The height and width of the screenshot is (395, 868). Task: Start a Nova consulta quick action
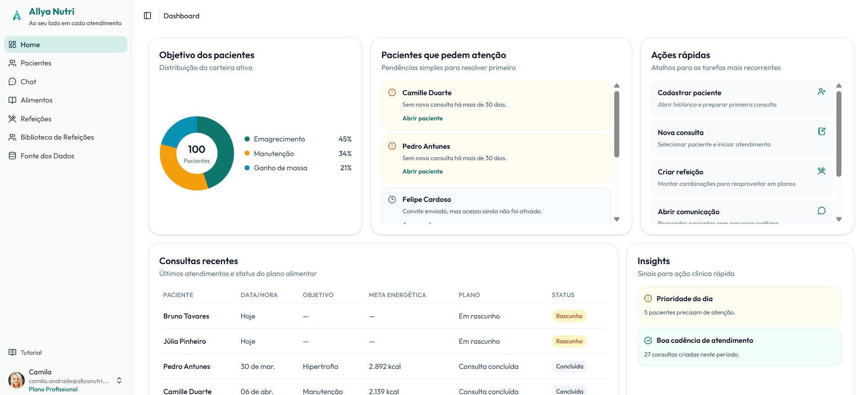coord(742,138)
